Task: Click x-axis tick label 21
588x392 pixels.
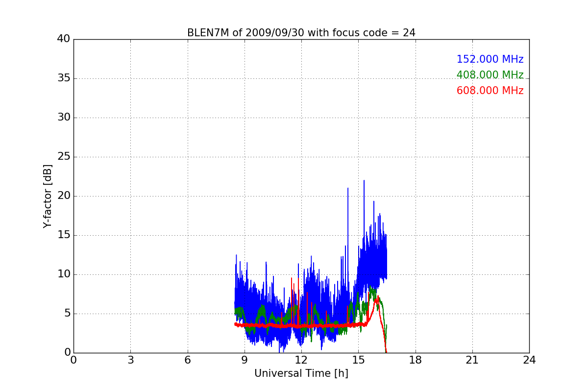Action: click(472, 360)
